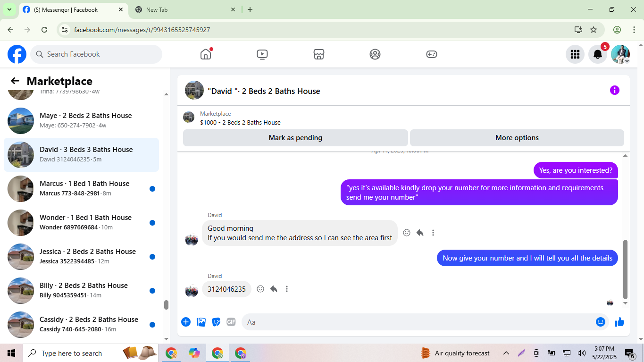Close the New Tab tab
644x362 pixels.
[233, 9]
